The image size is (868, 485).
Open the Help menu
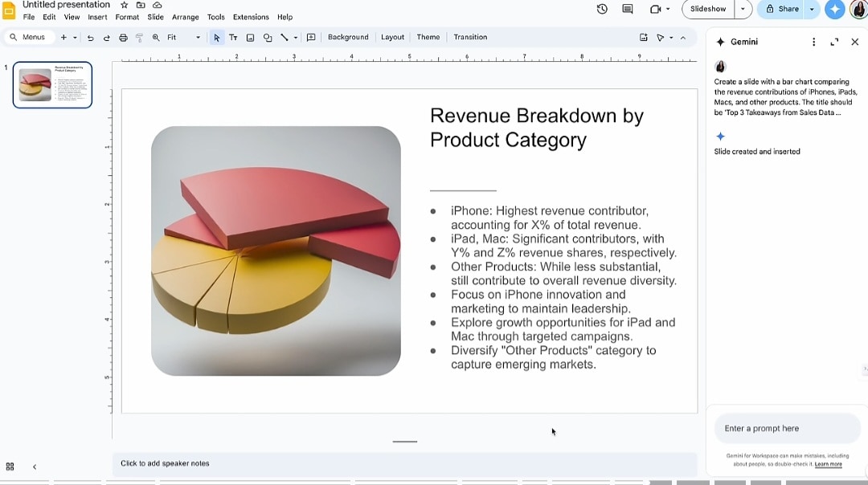285,17
